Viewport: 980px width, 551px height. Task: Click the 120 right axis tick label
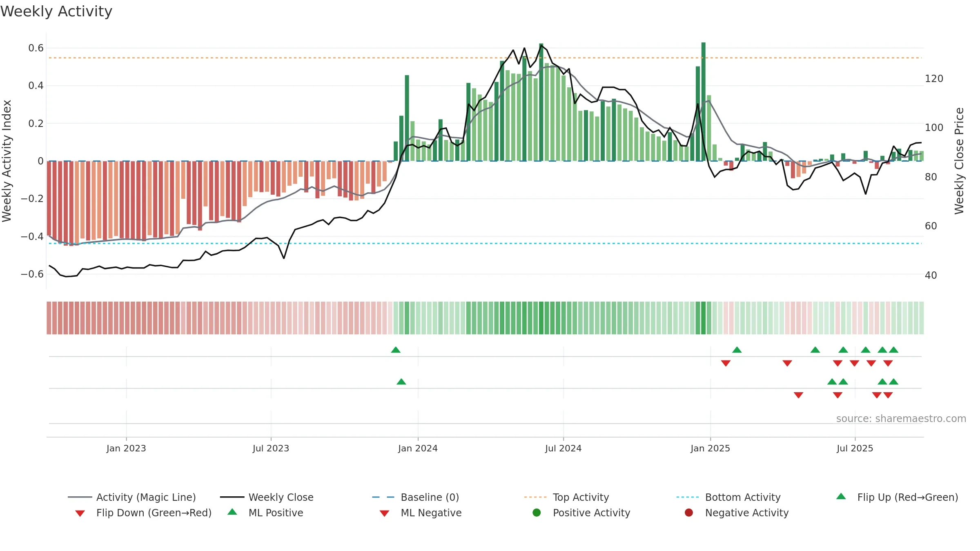[x=934, y=78]
